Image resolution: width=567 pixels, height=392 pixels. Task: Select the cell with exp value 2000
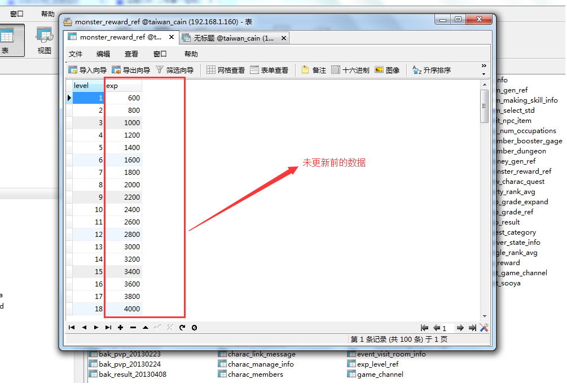tap(123, 185)
